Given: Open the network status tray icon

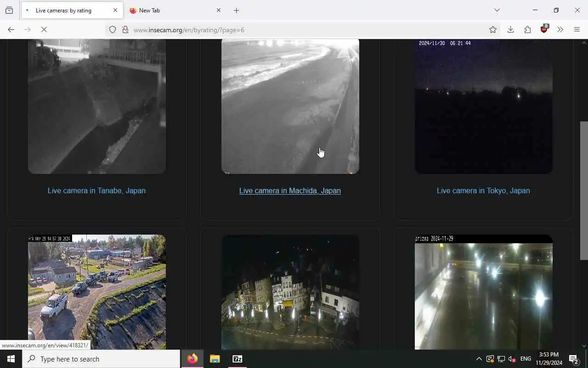Looking at the screenshot, I should (x=501, y=359).
